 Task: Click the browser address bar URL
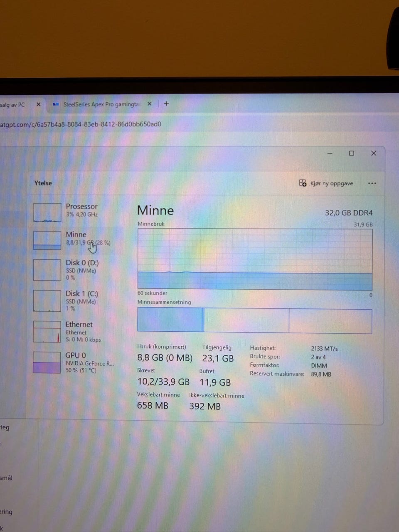coord(81,124)
